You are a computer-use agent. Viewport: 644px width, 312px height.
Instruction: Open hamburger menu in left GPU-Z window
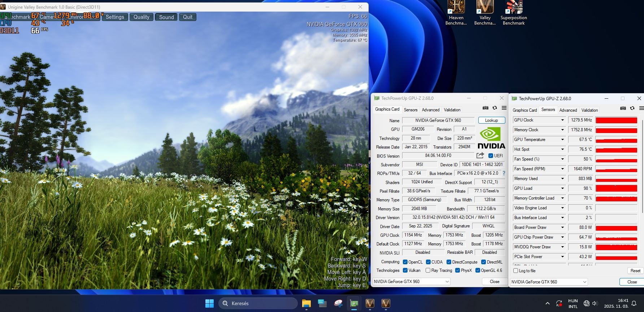pos(504,108)
